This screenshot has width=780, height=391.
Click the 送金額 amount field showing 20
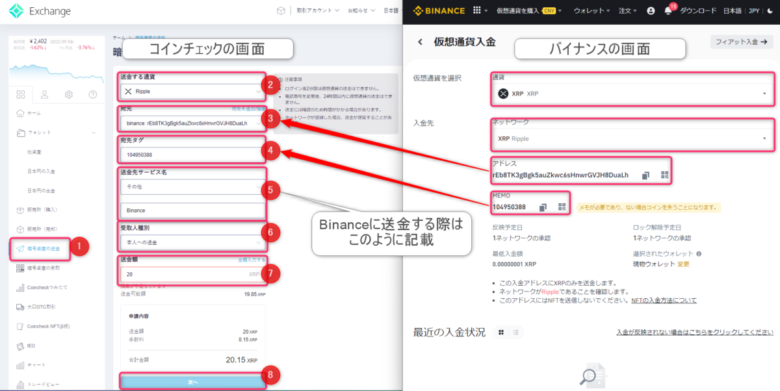tap(192, 274)
